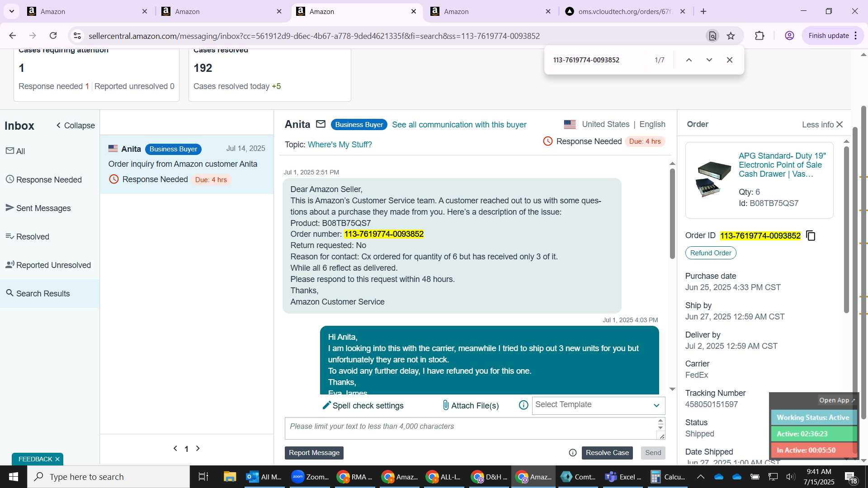Click the Windows search box
The image size is (868, 488).
tap(108, 477)
